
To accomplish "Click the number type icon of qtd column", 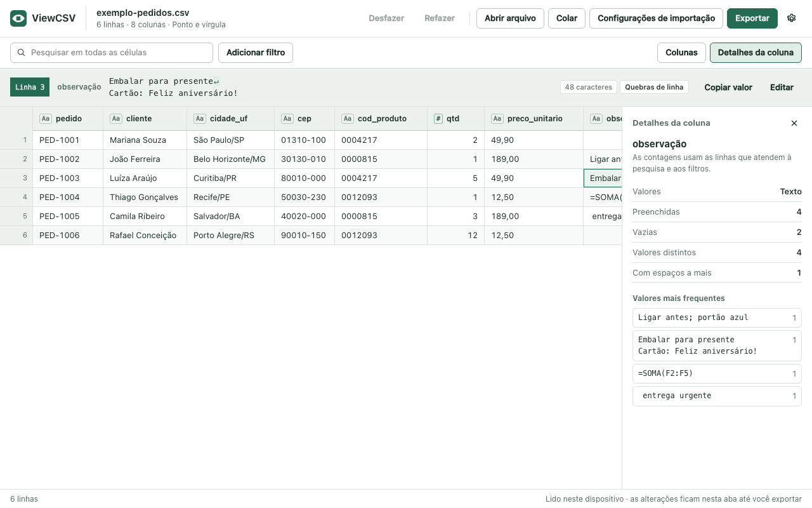I will click(438, 119).
